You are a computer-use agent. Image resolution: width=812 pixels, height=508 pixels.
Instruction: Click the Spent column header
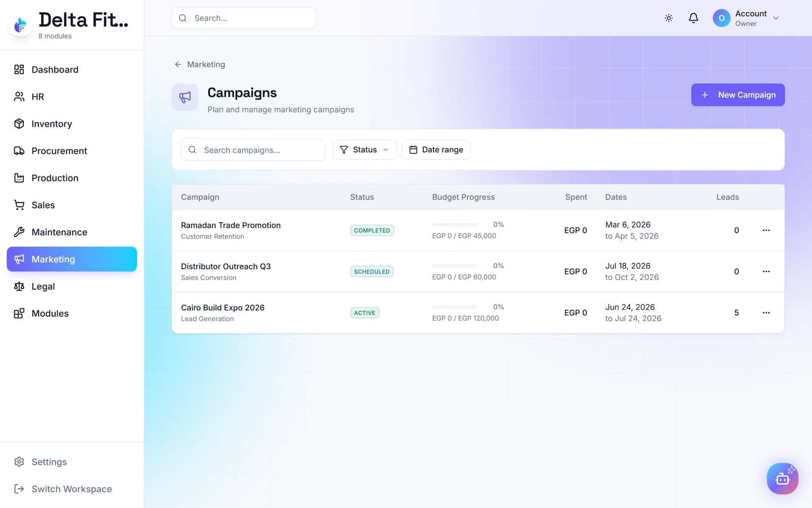576,197
